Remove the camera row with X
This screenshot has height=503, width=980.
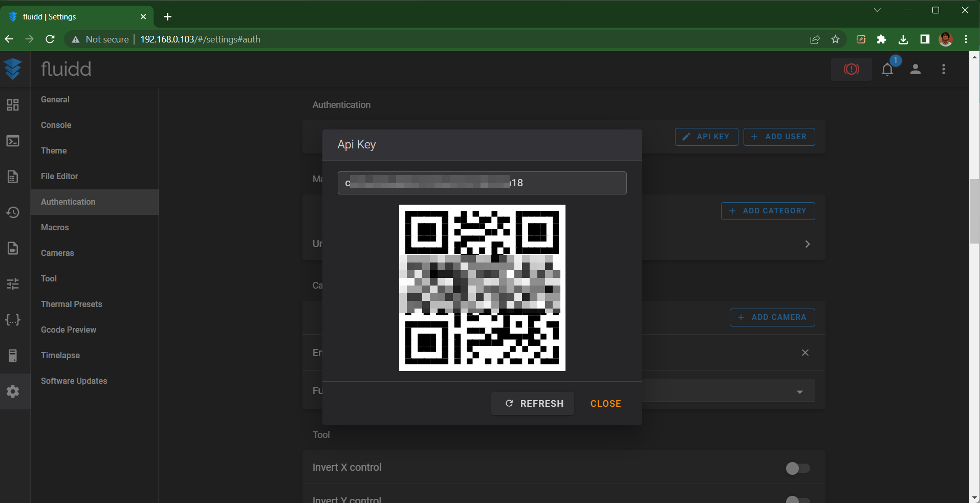(805, 353)
